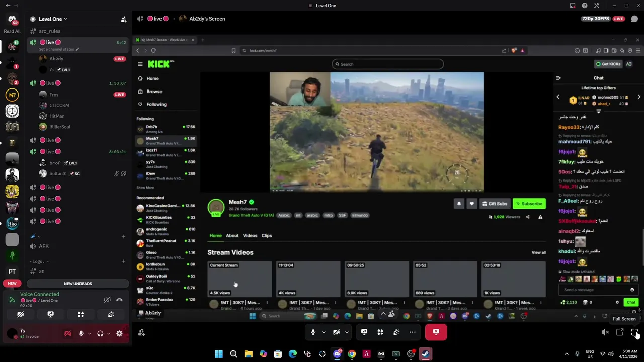This screenshot has height=362, width=644.
Task: Open soundboard on stream control bar
Action: click(x=396, y=332)
